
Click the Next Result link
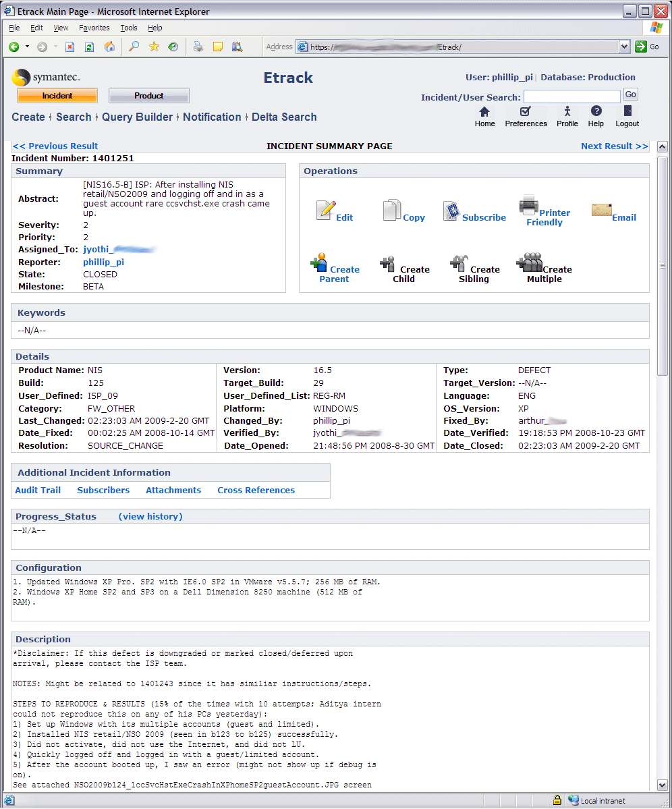614,146
